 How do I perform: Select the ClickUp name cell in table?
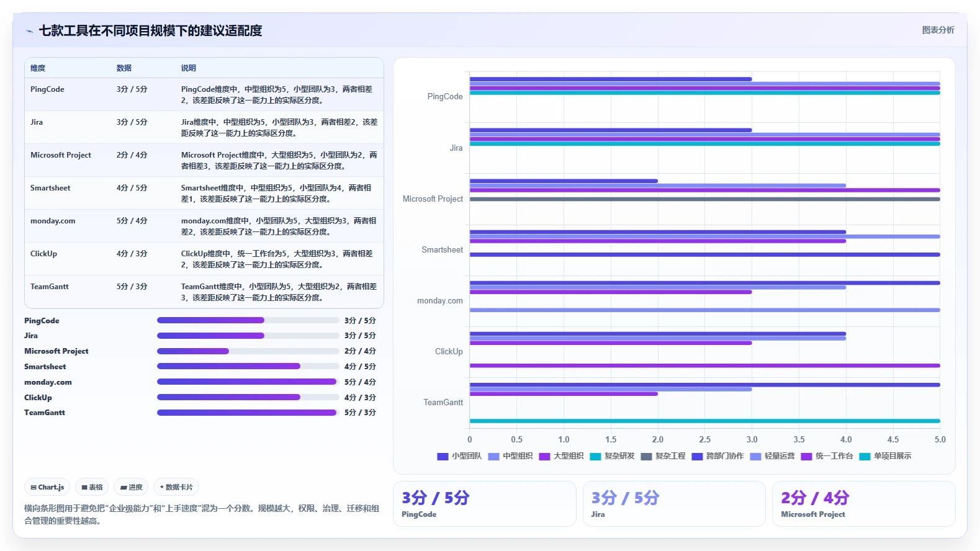click(43, 254)
